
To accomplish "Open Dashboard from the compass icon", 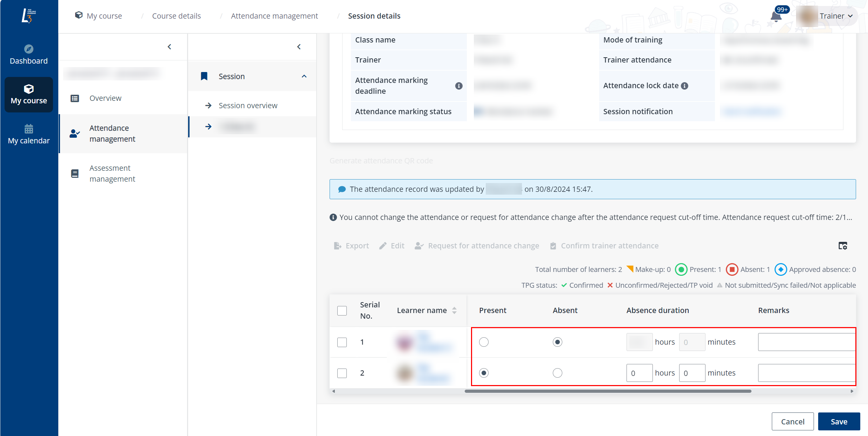I will click(29, 49).
